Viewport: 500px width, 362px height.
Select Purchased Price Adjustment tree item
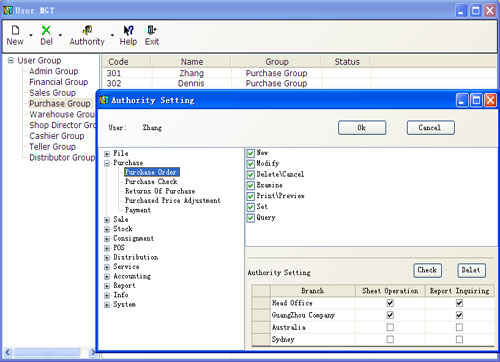click(173, 200)
